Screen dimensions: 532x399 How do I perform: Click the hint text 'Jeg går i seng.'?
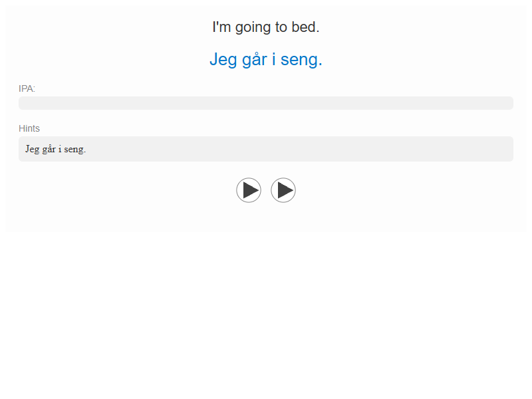pyautogui.click(x=56, y=149)
